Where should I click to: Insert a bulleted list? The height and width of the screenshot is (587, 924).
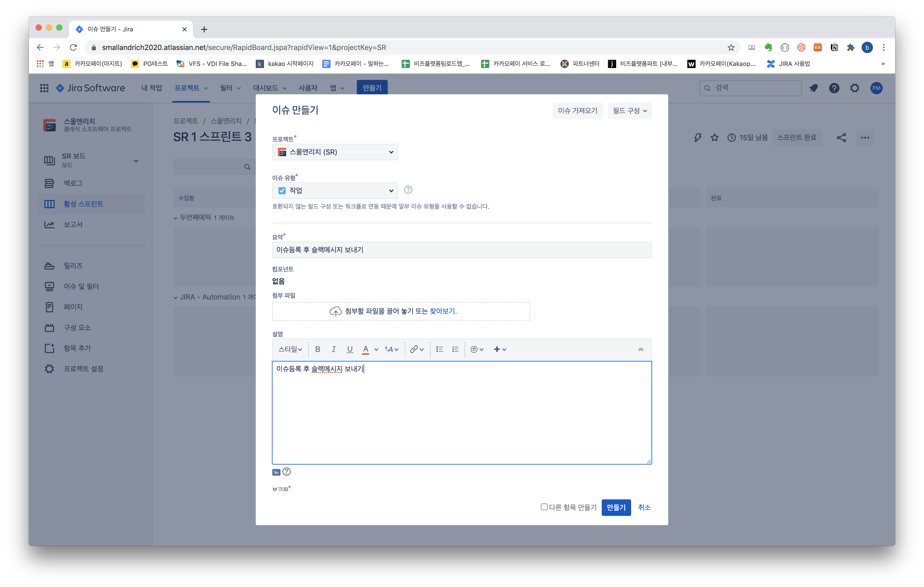click(x=439, y=349)
